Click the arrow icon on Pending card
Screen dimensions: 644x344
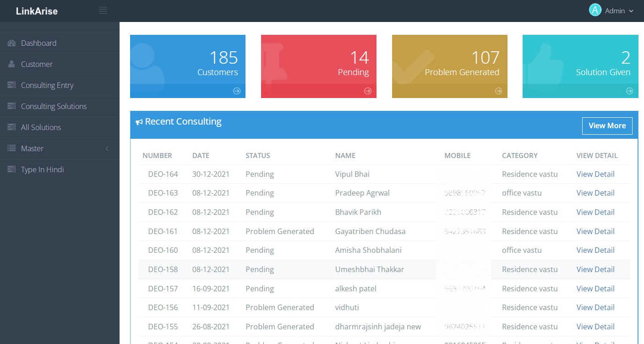[x=368, y=91]
